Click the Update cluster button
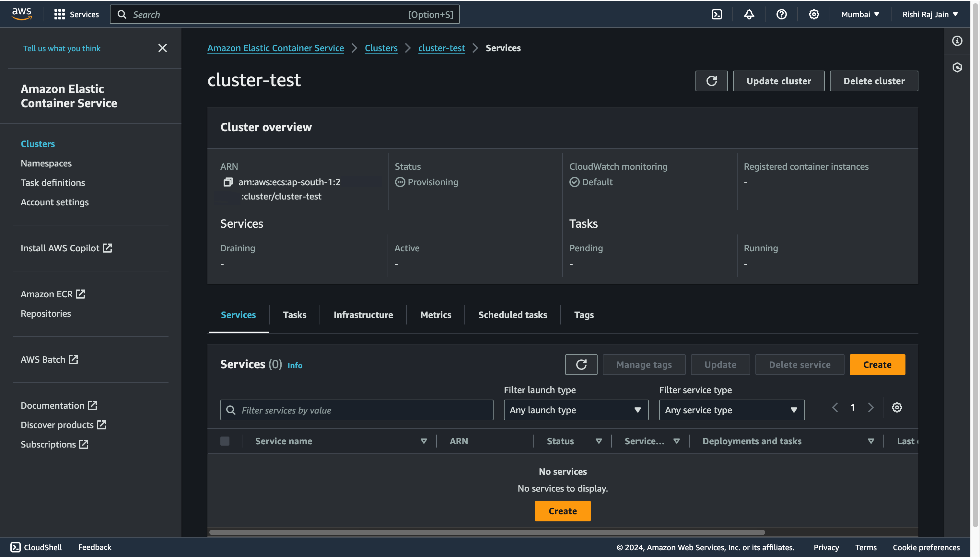Image resolution: width=980 pixels, height=557 pixels. [x=779, y=81]
